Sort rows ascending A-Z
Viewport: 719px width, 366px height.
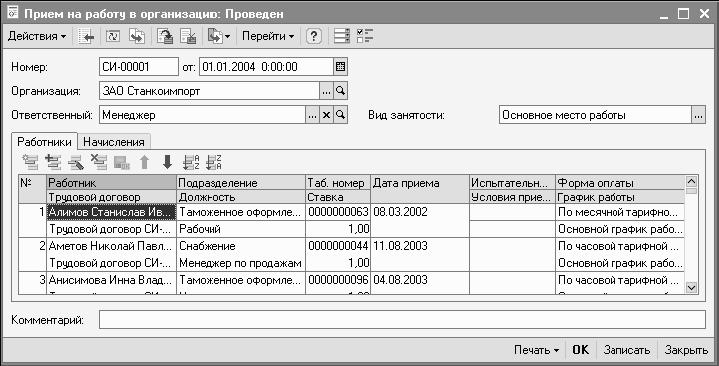(x=191, y=162)
